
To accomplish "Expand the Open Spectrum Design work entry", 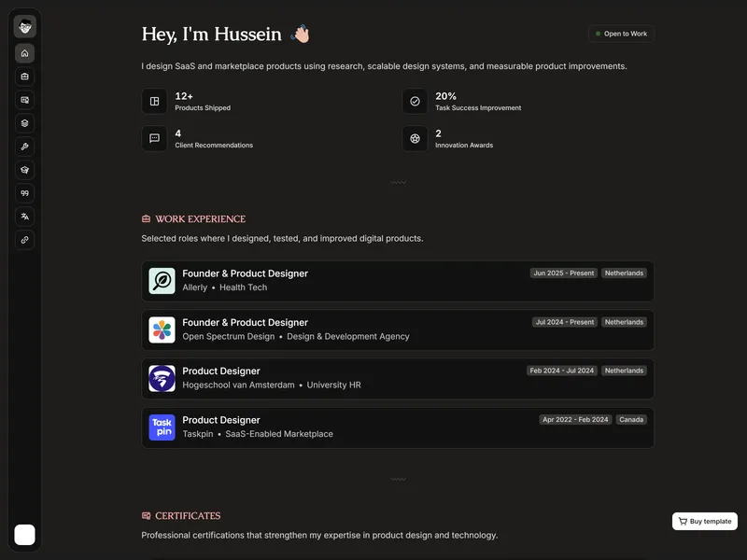I will click(398, 330).
